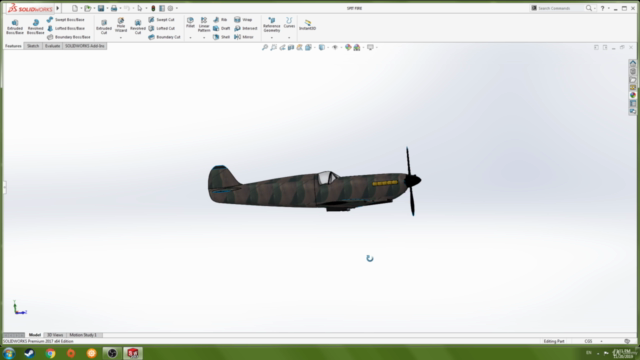Screen dimensions: 640x360
Task: Choose Lofted Cut feature
Action: pyautogui.click(x=161, y=28)
